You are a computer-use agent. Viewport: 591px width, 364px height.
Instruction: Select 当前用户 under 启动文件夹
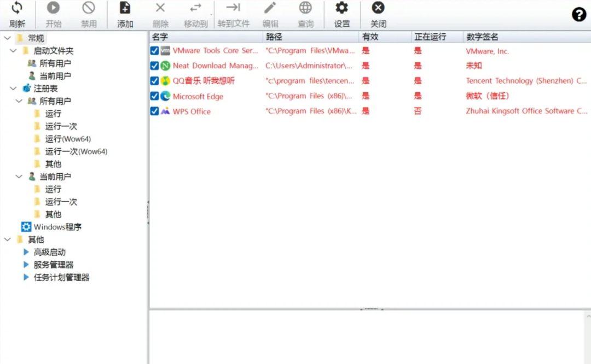pos(55,76)
